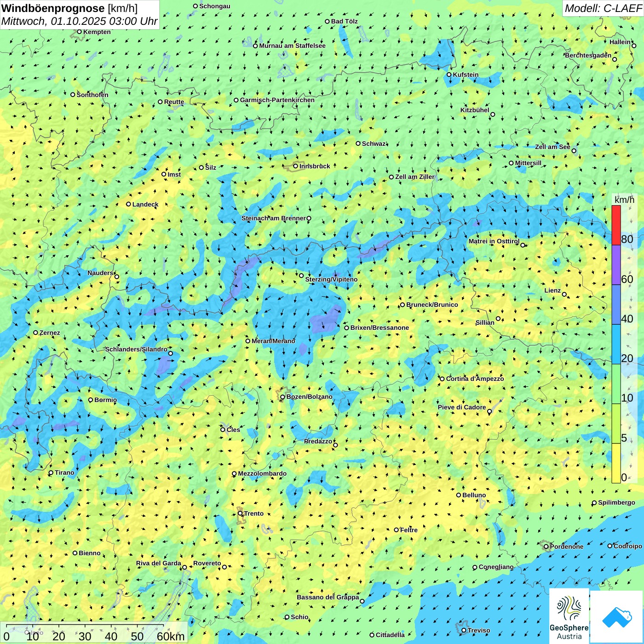Click the 'Mezzolombardo' label

(x=262, y=473)
